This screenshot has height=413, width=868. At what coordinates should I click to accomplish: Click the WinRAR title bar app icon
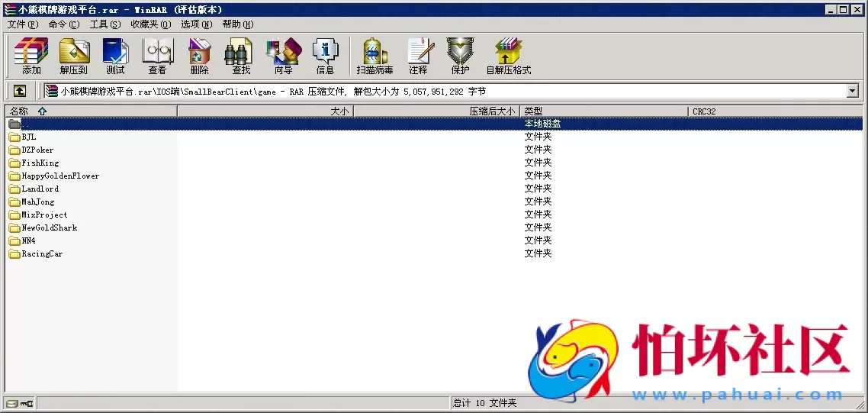tap(9, 9)
